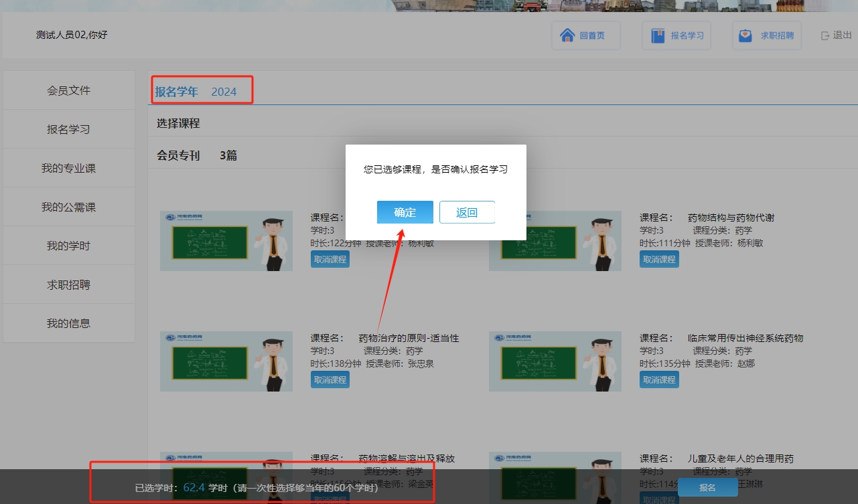Open 我的专业课 in the sidebar
The image size is (858, 504).
coord(68,168)
